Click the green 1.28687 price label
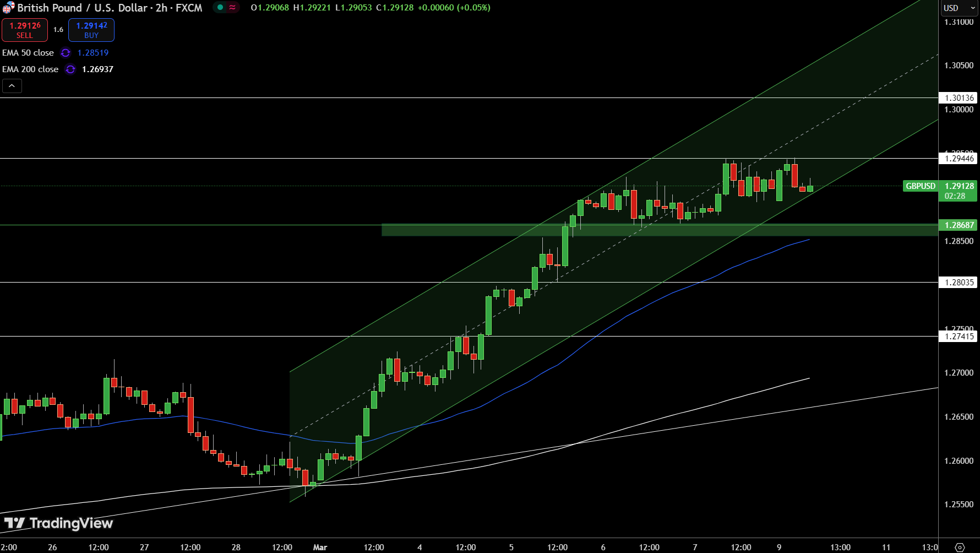The width and height of the screenshot is (980, 553). click(958, 225)
